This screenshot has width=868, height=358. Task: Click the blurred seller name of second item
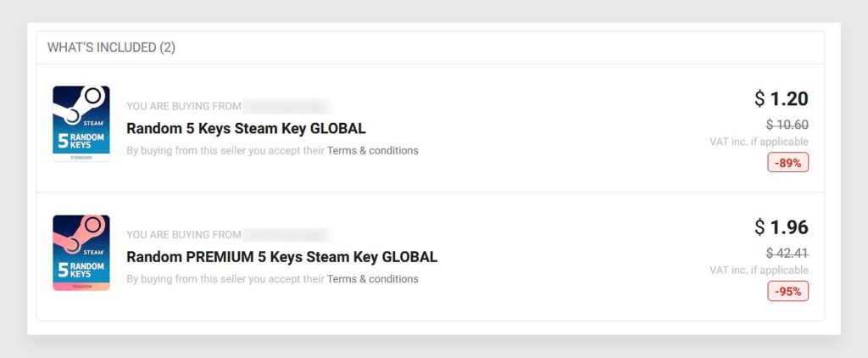coord(287,234)
